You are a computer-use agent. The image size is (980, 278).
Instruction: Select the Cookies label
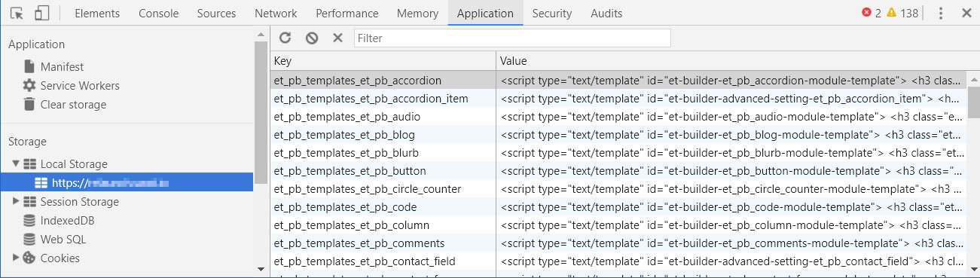(60, 258)
